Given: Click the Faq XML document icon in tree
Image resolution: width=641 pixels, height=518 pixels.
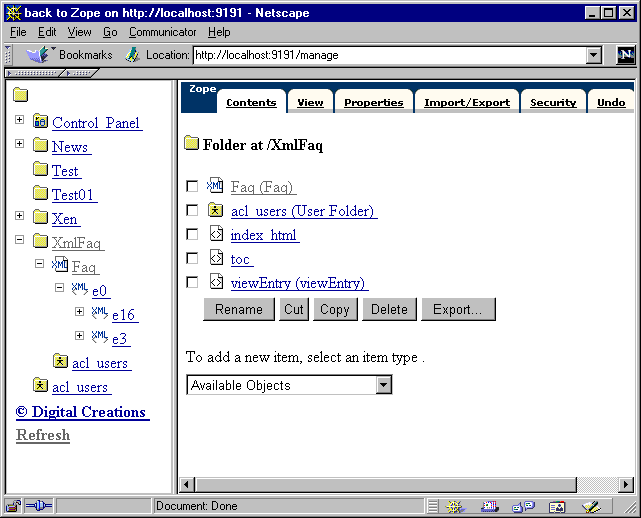Looking at the screenshot, I should (x=60, y=264).
